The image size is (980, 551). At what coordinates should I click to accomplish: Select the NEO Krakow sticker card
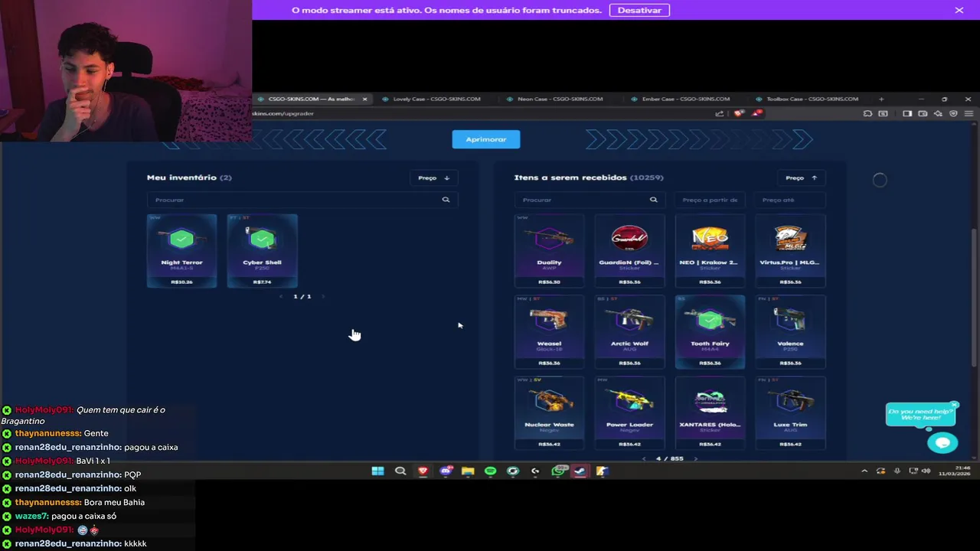click(710, 251)
